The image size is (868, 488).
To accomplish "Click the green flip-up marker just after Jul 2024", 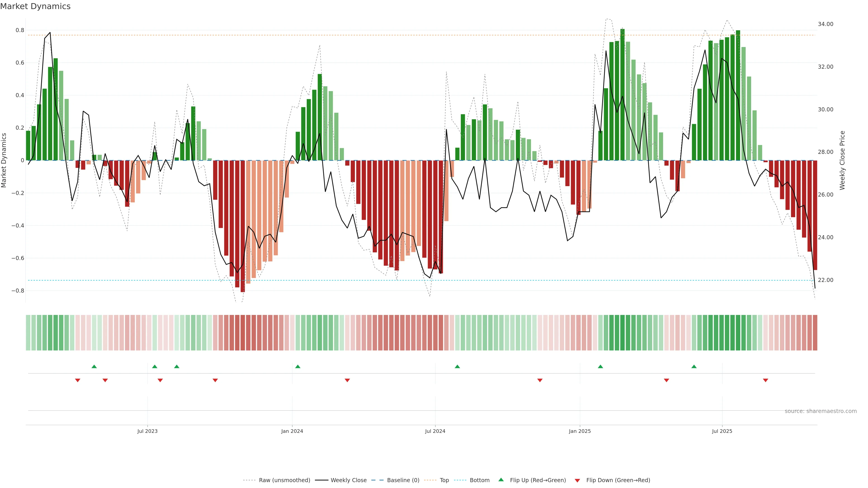I will (457, 366).
